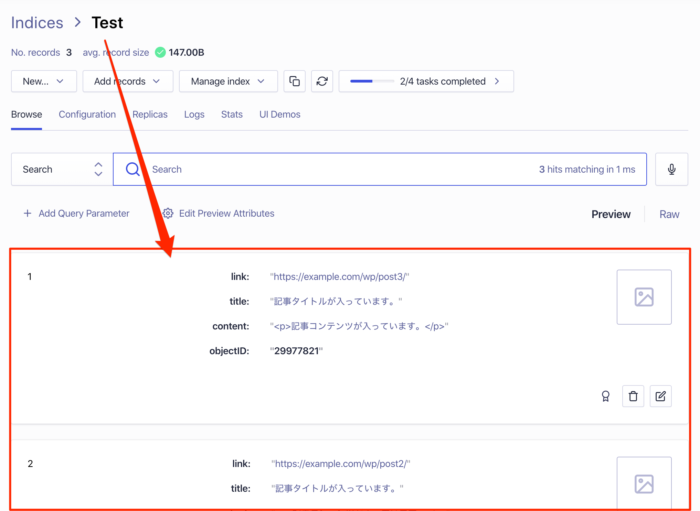Click the refresh index icon
The image size is (700, 511).
pos(321,81)
